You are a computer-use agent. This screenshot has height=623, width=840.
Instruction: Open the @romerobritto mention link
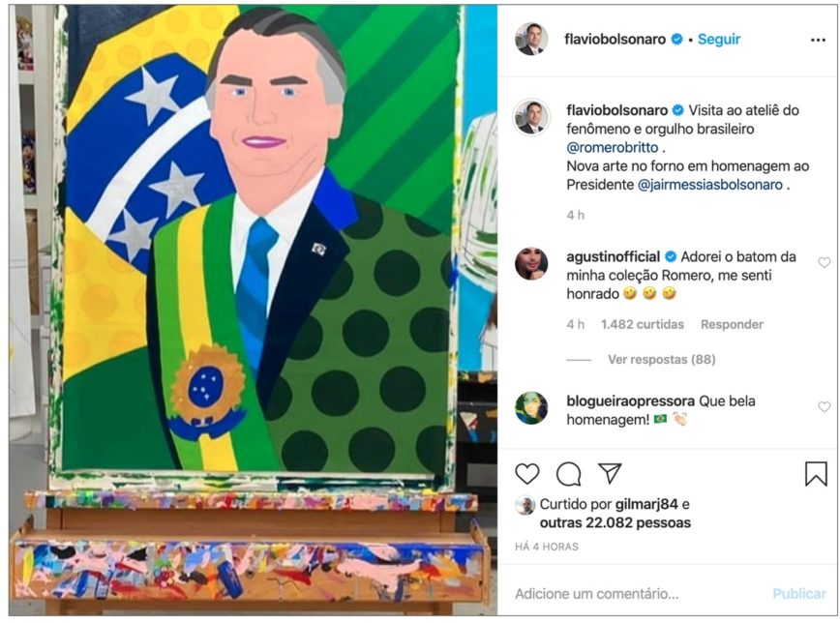[x=611, y=148]
